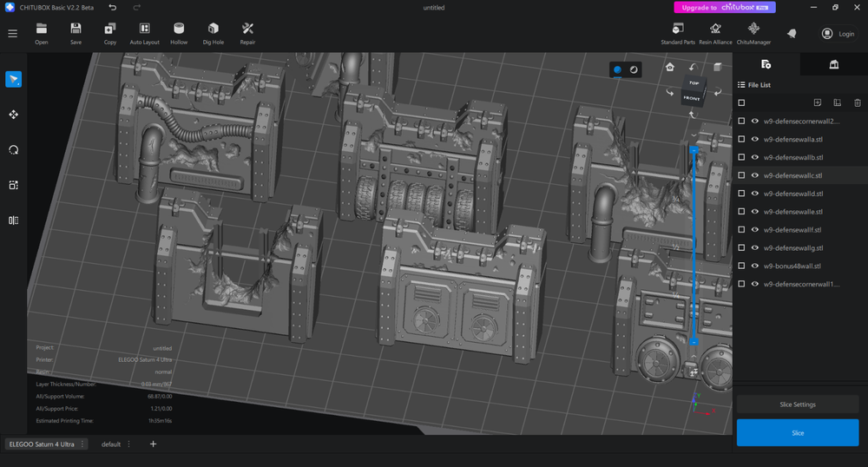Switch to the file list settings tab
The width and height of the screenshot is (868, 467).
[766, 64]
